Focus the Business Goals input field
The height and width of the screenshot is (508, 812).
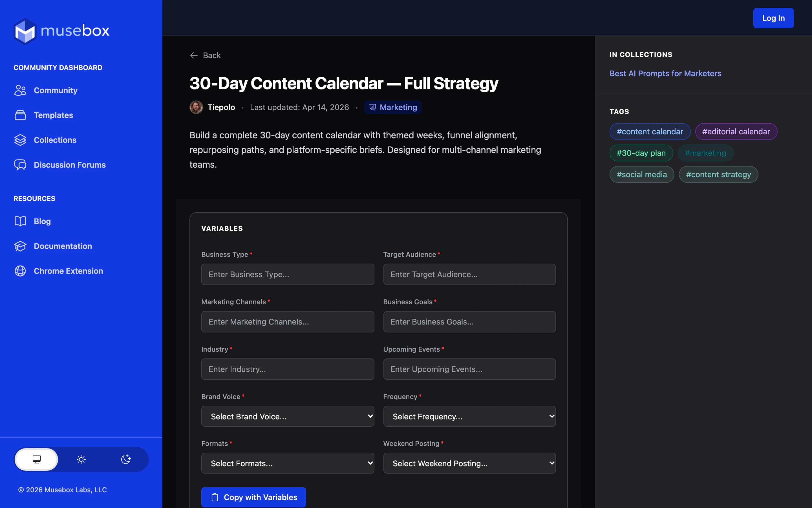pos(469,322)
